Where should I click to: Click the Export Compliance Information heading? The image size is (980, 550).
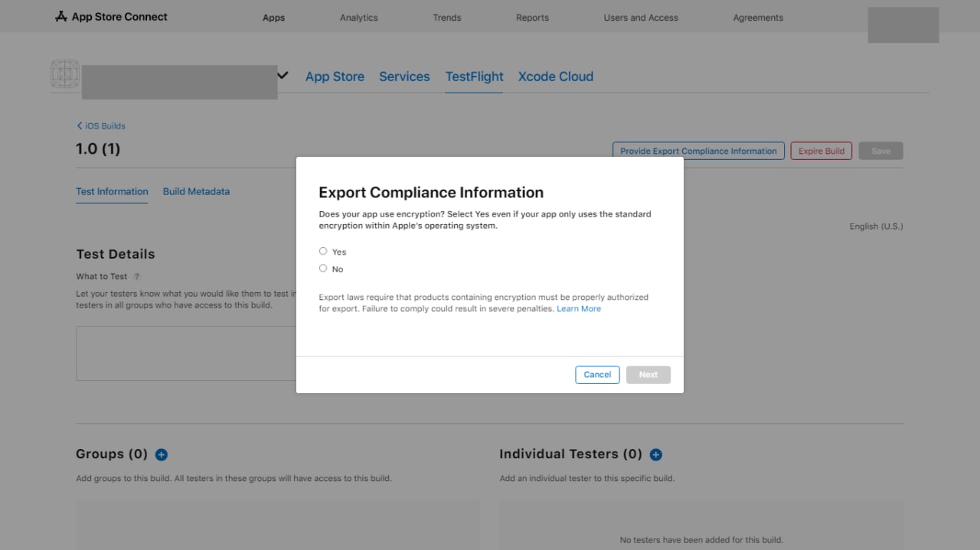[431, 193]
